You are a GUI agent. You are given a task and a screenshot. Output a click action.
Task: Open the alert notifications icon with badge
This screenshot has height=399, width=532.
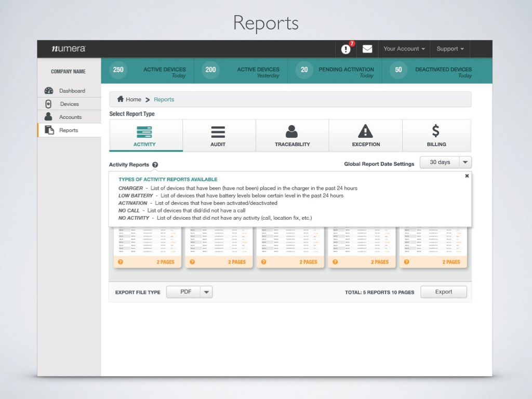coord(345,49)
